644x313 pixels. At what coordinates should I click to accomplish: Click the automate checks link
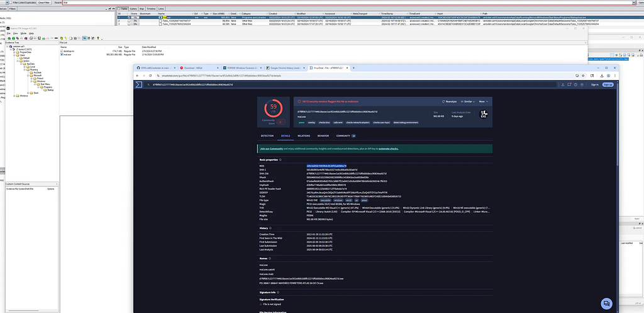388,149
